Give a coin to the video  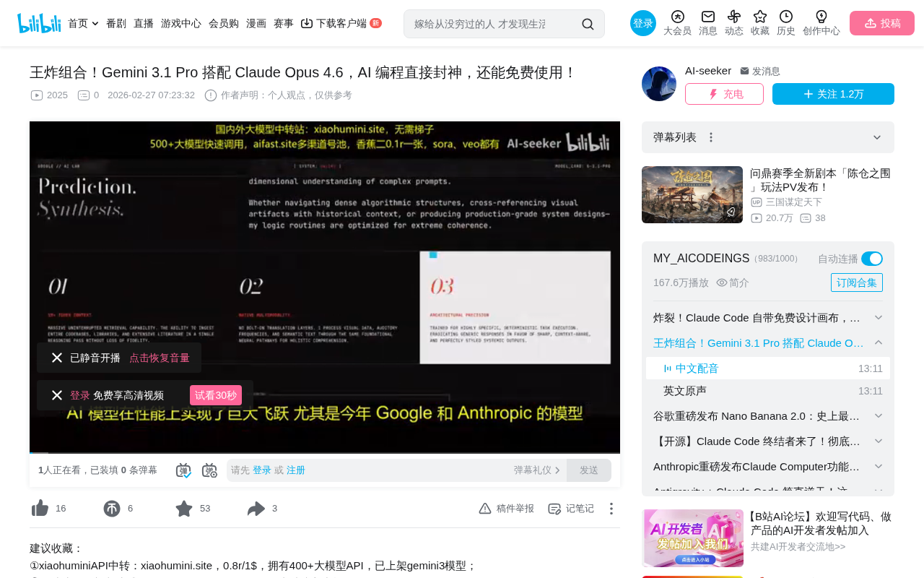click(x=112, y=509)
